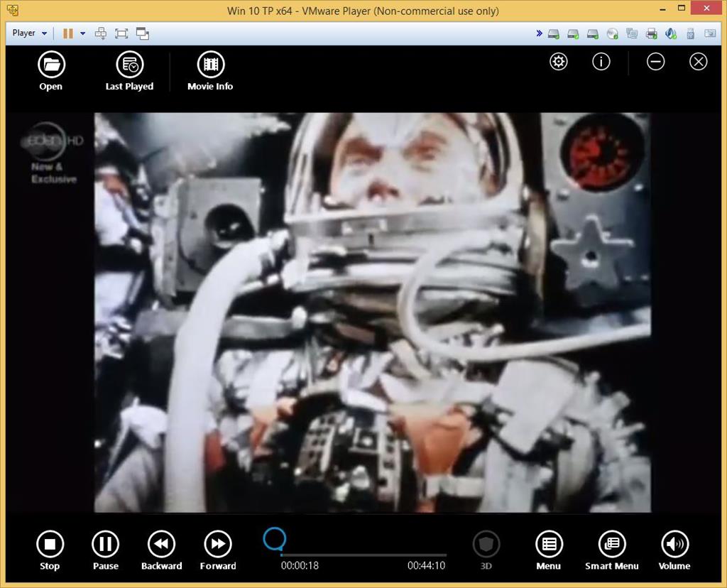Send Ctrl+Alt+Del to the virtual machine
727x588 pixels.
[x=101, y=33]
